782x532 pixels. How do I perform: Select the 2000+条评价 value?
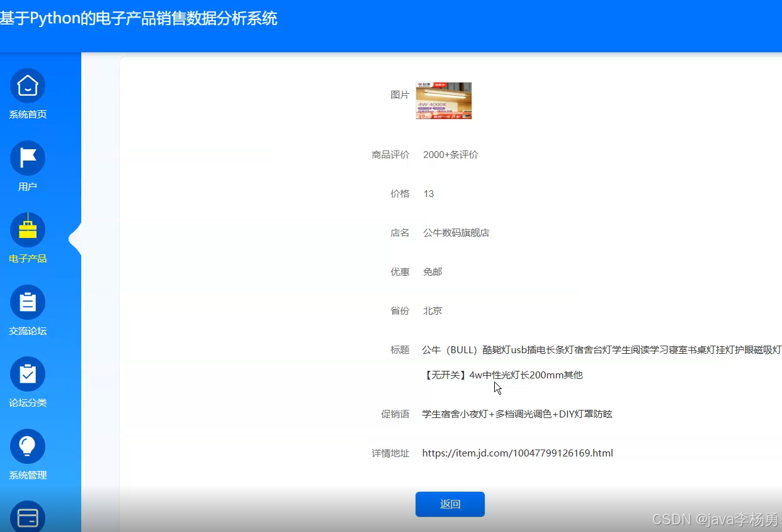point(451,155)
